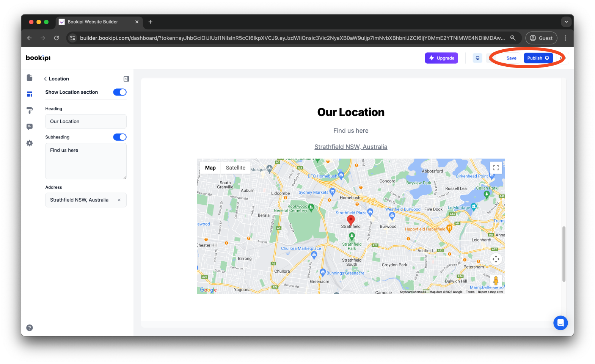Open the Guest profile button
This screenshot has width=595, height=364.
[541, 38]
